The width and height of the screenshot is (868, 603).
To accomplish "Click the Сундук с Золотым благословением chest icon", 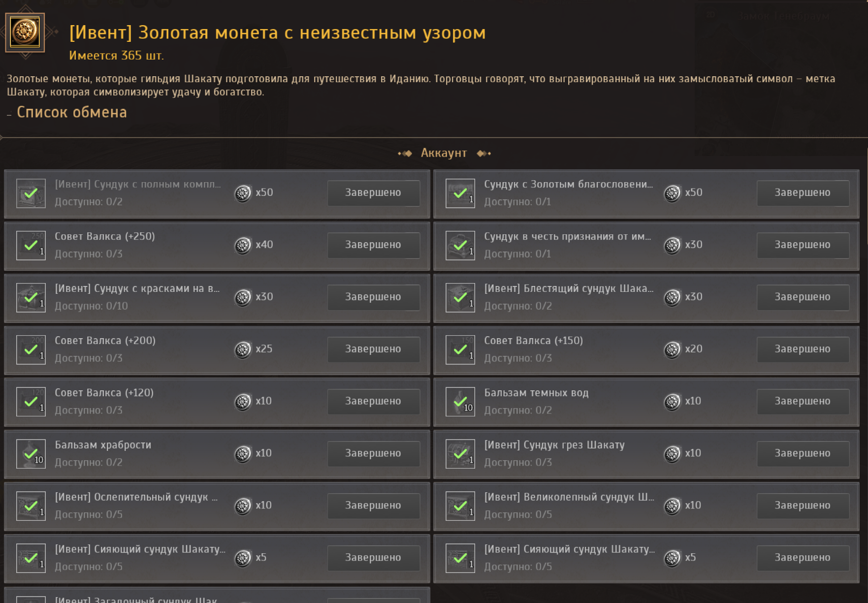I will tap(460, 193).
